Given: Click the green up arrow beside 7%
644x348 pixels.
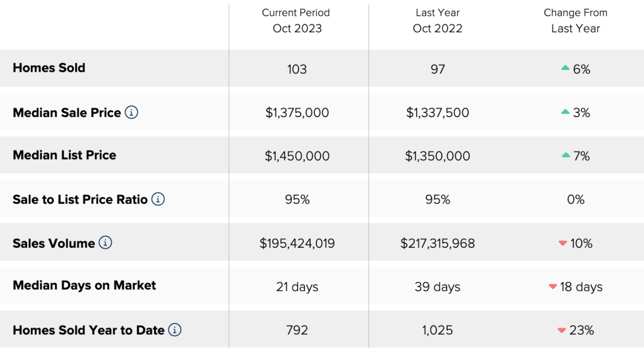Looking at the screenshot, I should tap(565, 155).
